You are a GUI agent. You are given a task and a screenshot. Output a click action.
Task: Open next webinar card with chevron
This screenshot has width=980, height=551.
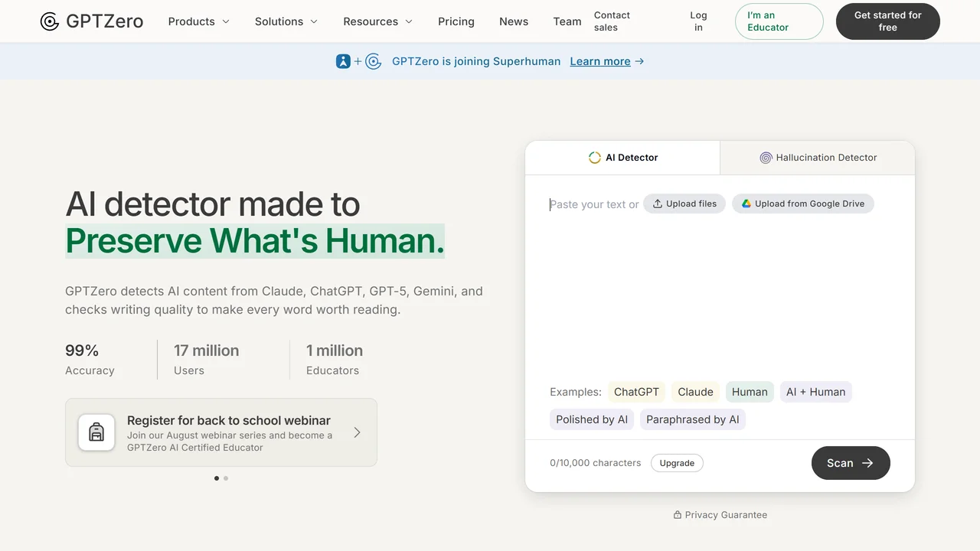357,432
